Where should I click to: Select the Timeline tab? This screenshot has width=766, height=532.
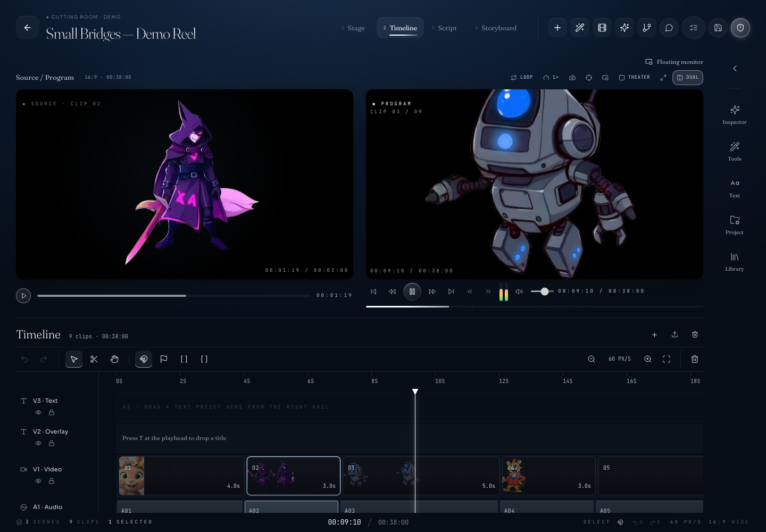coord(400,28)
